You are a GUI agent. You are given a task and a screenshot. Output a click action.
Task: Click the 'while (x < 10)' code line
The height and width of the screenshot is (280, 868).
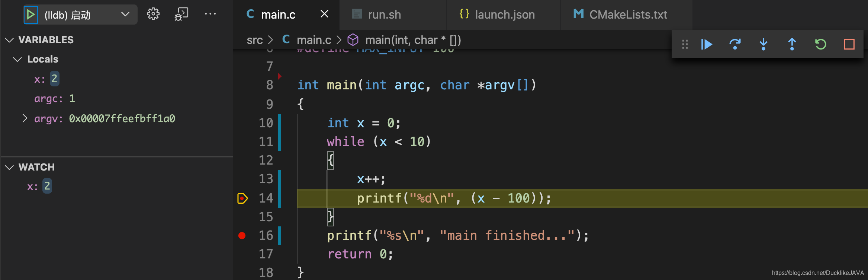pyautogui.click(x=379, y=141)
